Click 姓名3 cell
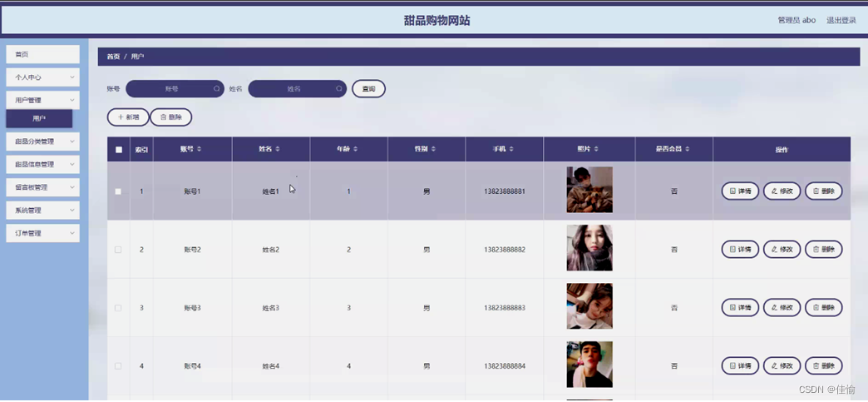 (271, 308)
